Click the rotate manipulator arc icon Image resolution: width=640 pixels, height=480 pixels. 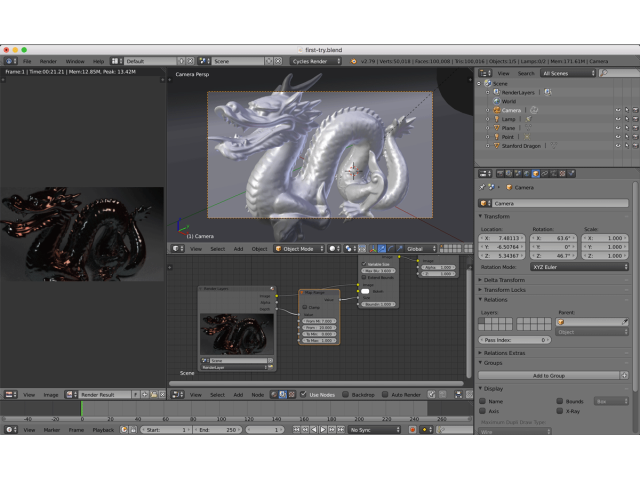(391, 249)
